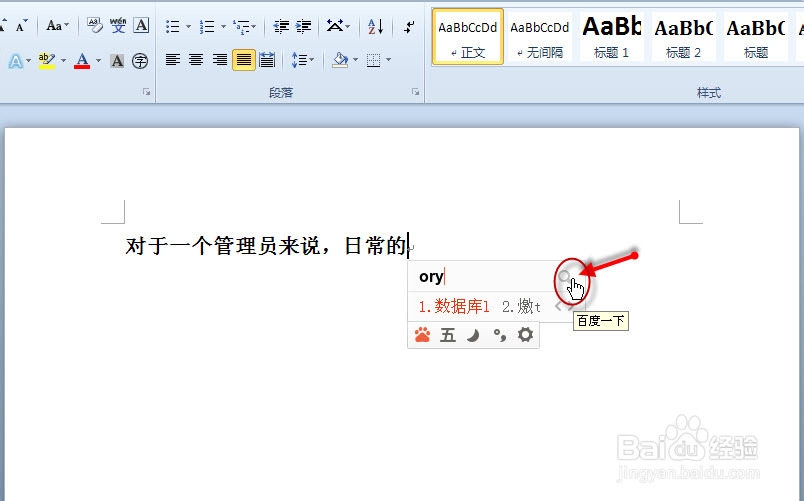804x501 pixels.
Task: Expand the font color dropdown arrow
Action: point(98,61)
